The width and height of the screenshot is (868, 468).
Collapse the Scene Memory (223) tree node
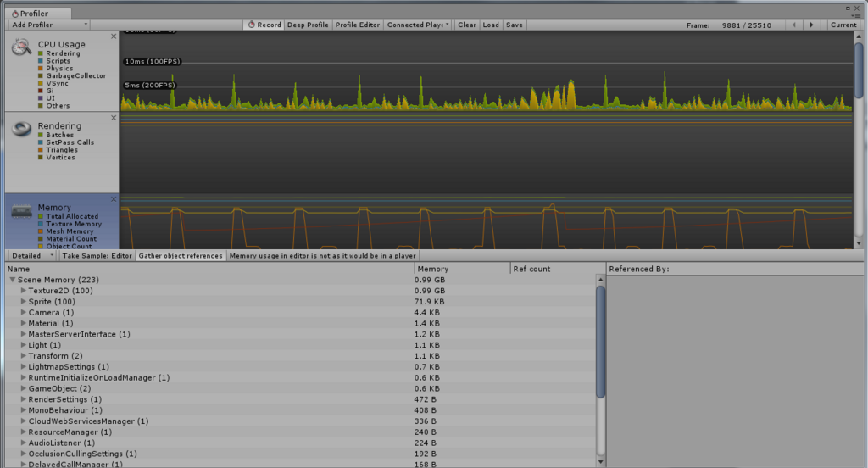point(12,280)
